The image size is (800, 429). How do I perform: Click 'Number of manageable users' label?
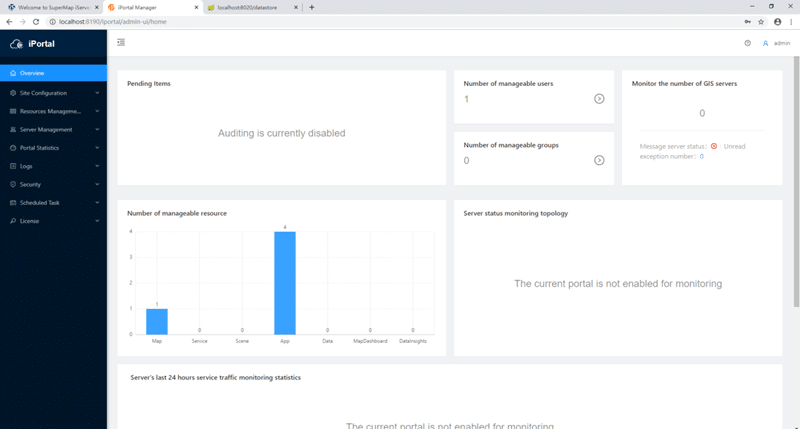pyautogui.click(x=508, y=84)
